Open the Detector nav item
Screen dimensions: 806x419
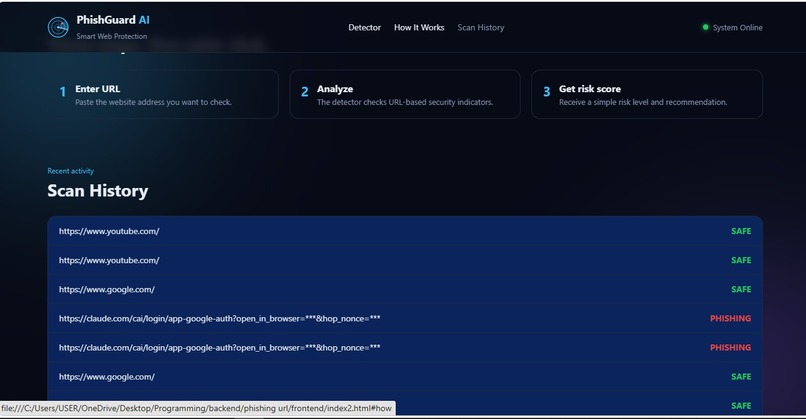tap(364, 27)
